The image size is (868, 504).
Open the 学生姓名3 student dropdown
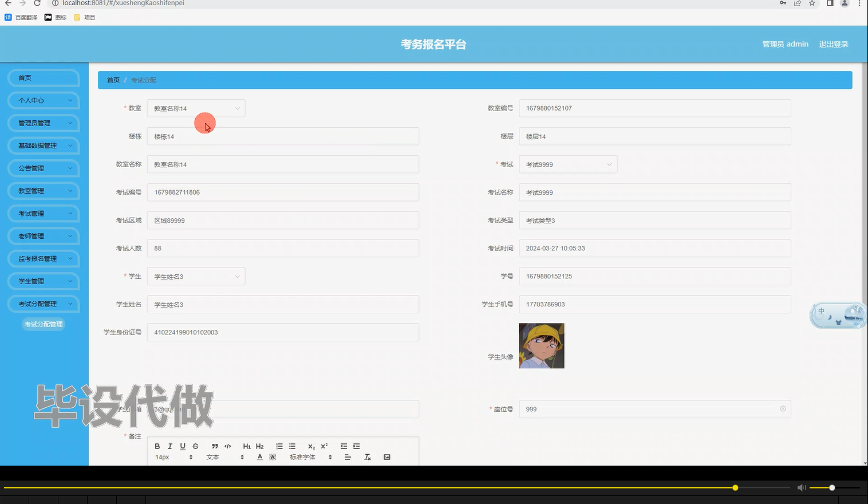click(196, 276)
